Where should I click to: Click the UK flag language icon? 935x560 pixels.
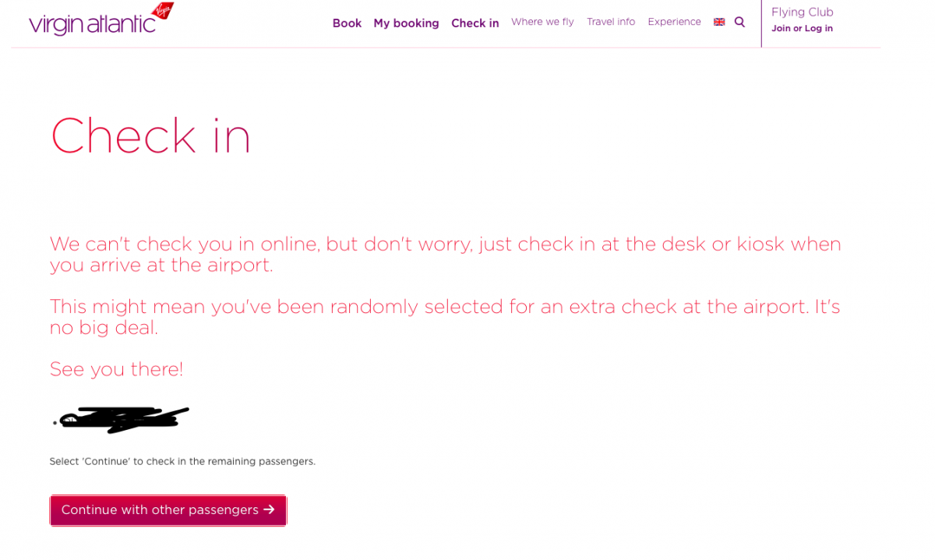click(719, 22)
